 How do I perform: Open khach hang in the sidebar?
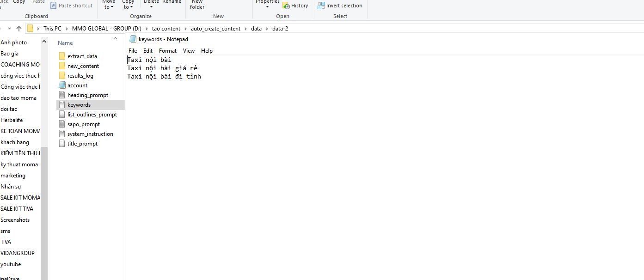(x=15, y=142)
